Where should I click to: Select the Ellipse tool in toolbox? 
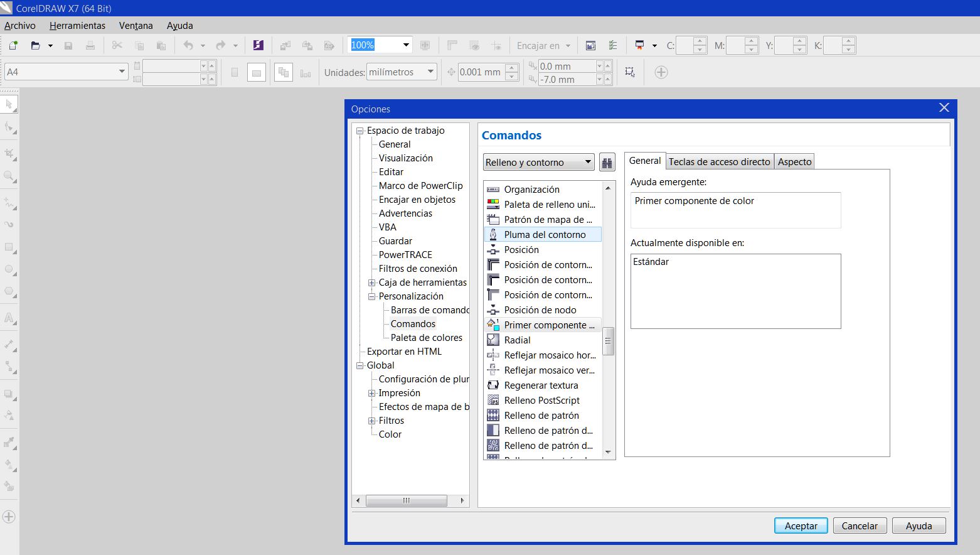tap(9, 269)
